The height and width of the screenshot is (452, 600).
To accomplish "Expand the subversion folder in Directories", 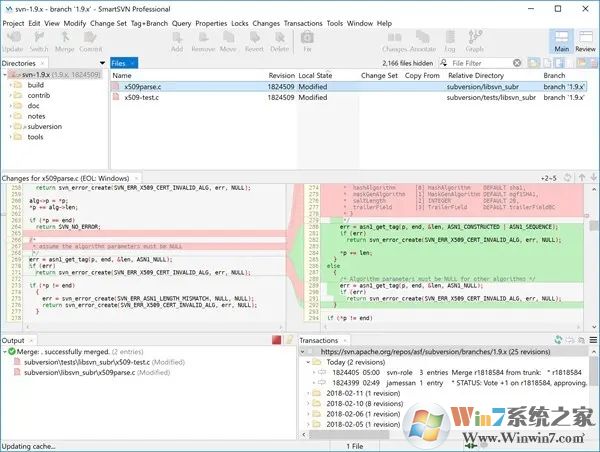I will coord(11,127).
